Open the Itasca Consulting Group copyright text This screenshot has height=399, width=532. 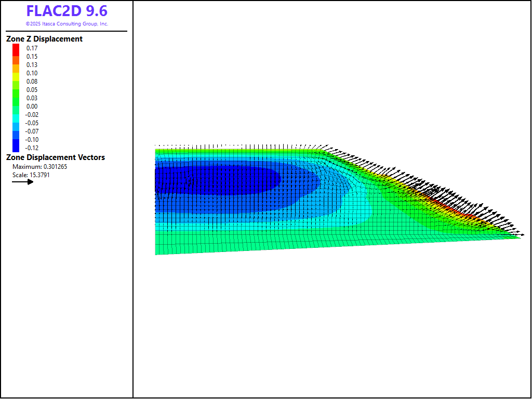point(66,24)
